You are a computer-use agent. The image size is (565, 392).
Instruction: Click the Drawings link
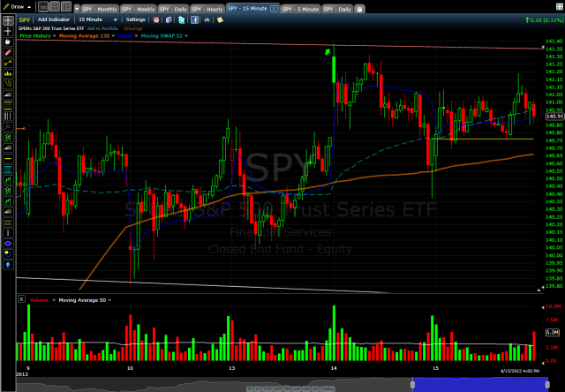coord(133,28)
